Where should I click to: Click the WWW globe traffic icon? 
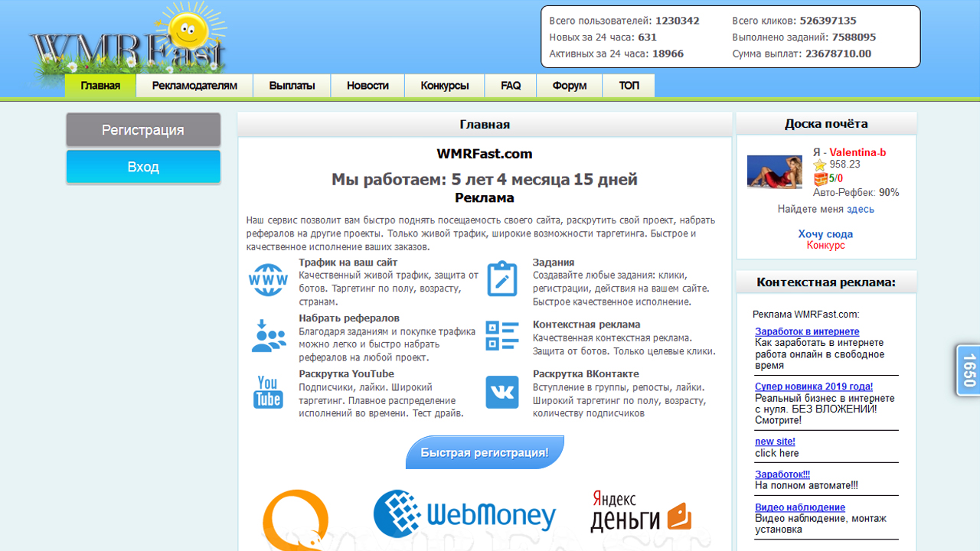point(268,280)
